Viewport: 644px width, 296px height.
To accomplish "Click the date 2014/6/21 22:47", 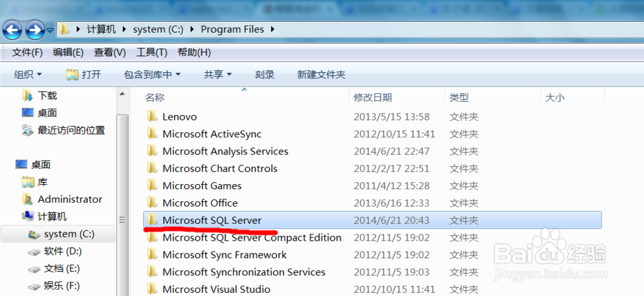I will (x=392, y=151).
